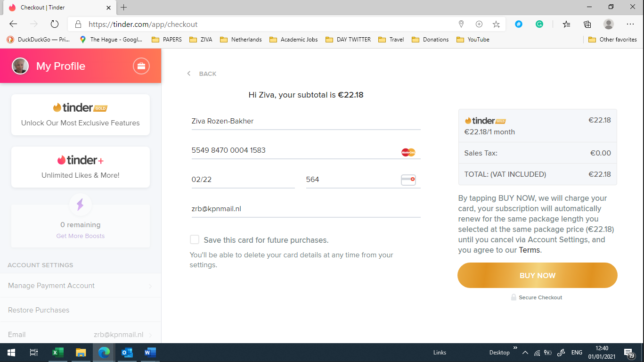This screenshot has width=644, height=362.
Task: Click browser back arrow button
Action: coord(13,24)
